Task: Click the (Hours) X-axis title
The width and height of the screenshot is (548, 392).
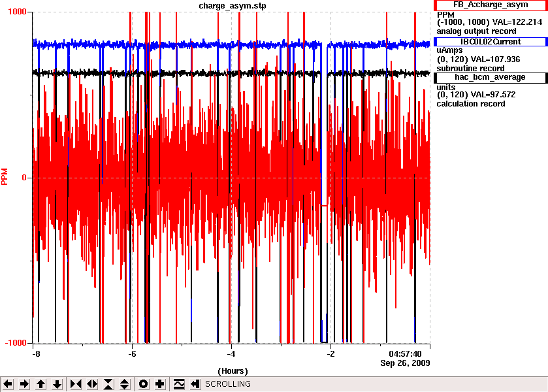Action: (x=233, y=371)
